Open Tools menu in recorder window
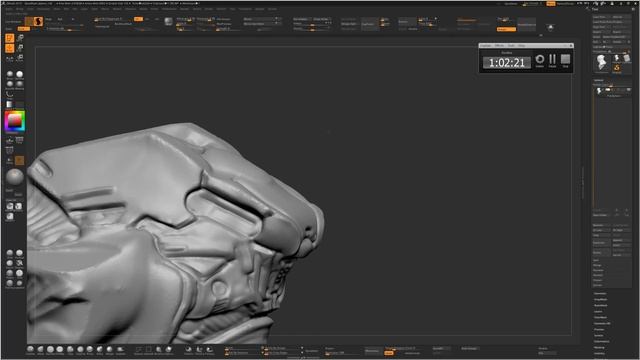640x360 pixels. point(511,45)
